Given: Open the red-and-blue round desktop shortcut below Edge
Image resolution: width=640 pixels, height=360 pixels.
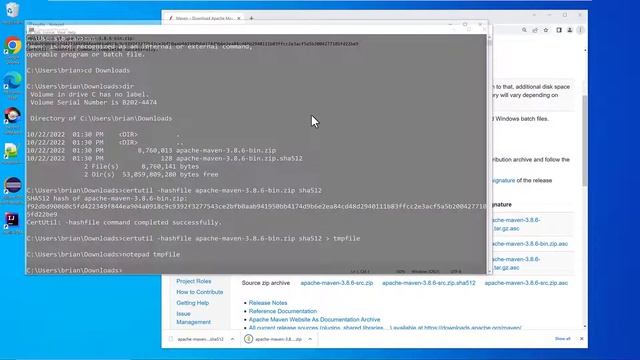Looking at the screenshot, I should pos(13,116).
